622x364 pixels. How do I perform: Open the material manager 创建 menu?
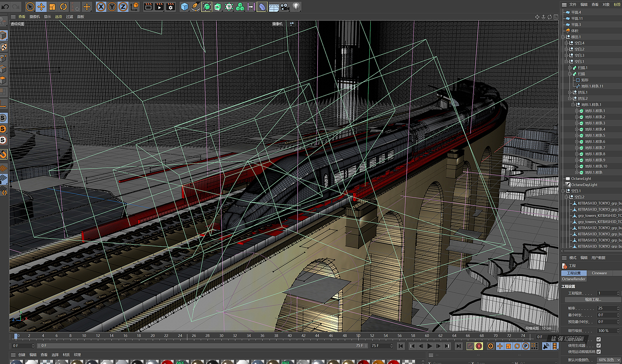point(21,355)
